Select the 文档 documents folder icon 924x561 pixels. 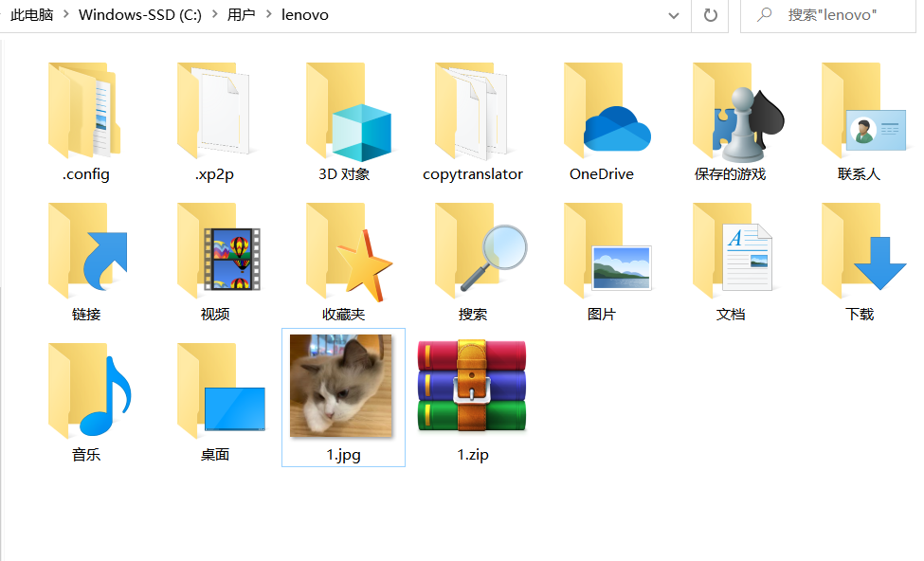[733, 250]
